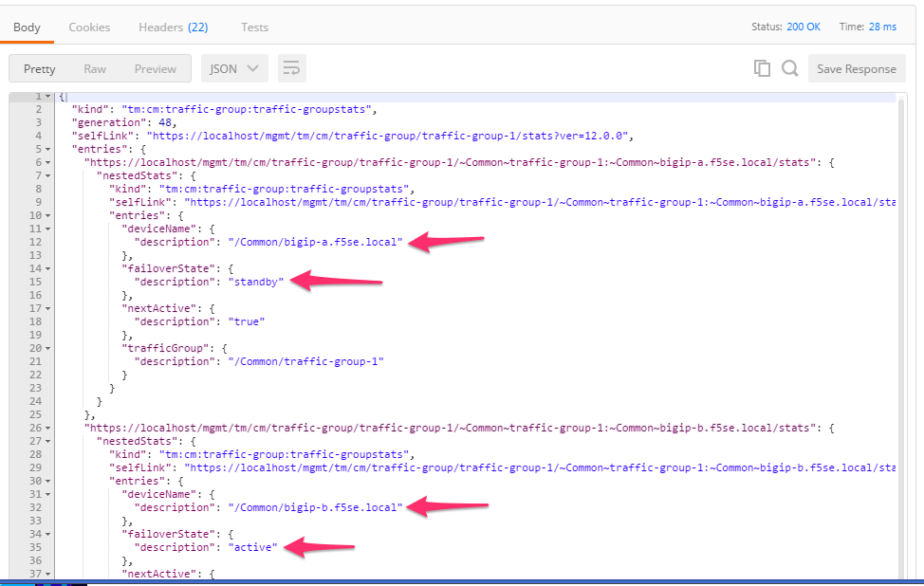Image resolution: width=924 pixels, height=586 pixels.
Task: Select Pretty view mode
Action: pyautogui.click(x=40, y=69)
